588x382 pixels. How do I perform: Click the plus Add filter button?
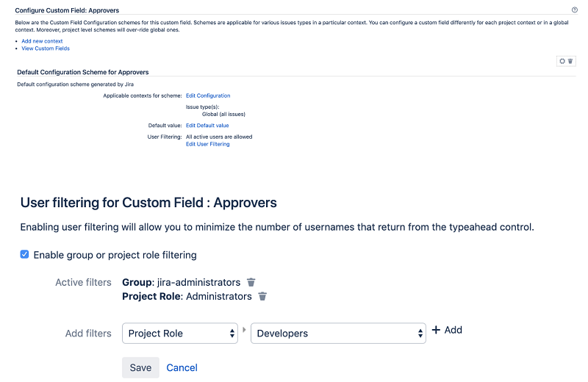447,331
